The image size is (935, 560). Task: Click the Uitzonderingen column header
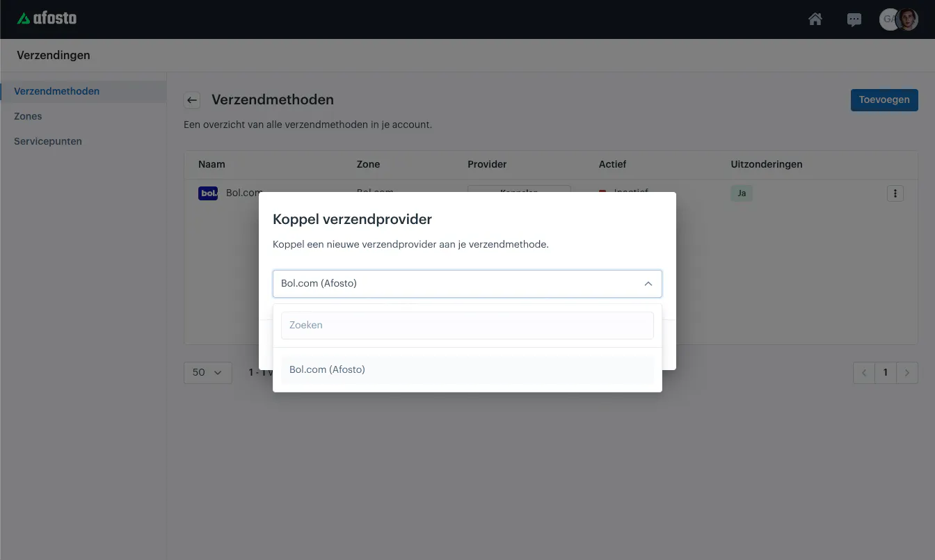tap(767, 164)
